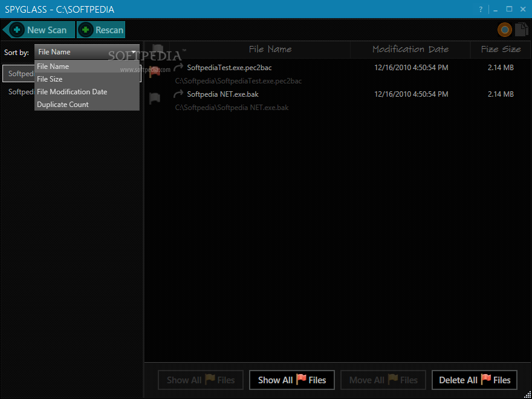Click path C:\Softpedia\Softpedia NET.exe.bak
Screen dimensions: 532x399
pos(232,108)
